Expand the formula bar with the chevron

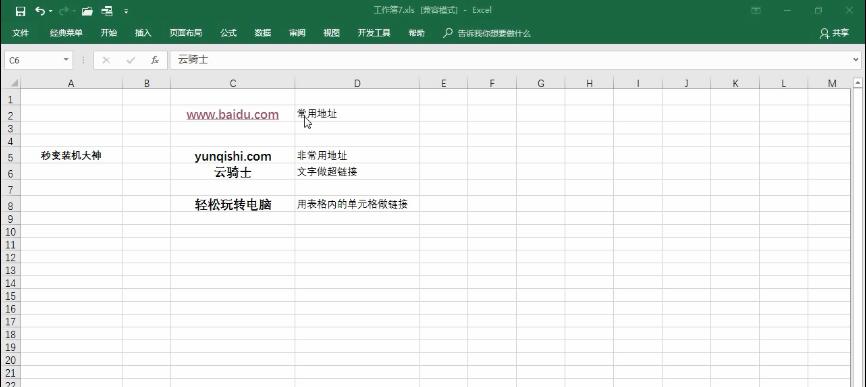(x=856, y=60)
